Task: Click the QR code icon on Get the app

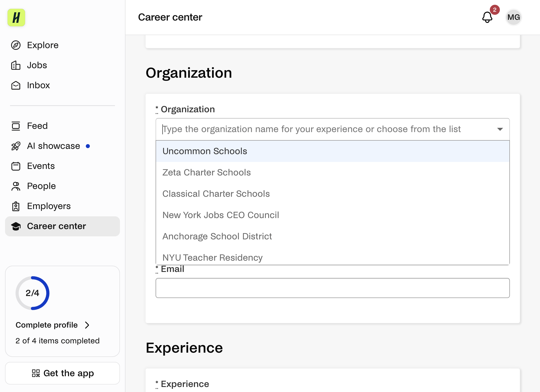Action: pos(36,373)
